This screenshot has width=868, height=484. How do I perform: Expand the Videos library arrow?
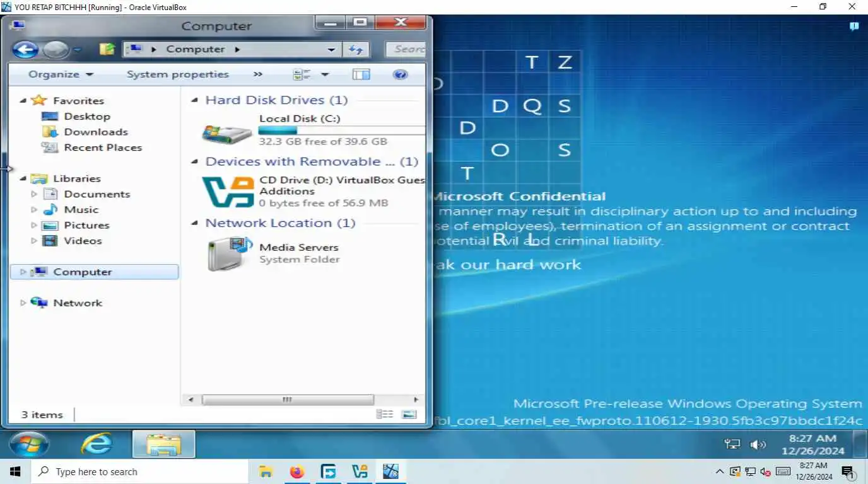34,241
